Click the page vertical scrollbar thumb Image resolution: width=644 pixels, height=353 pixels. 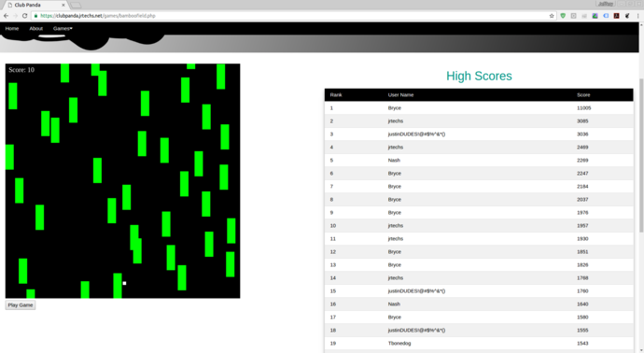click(x=641, y=155)
